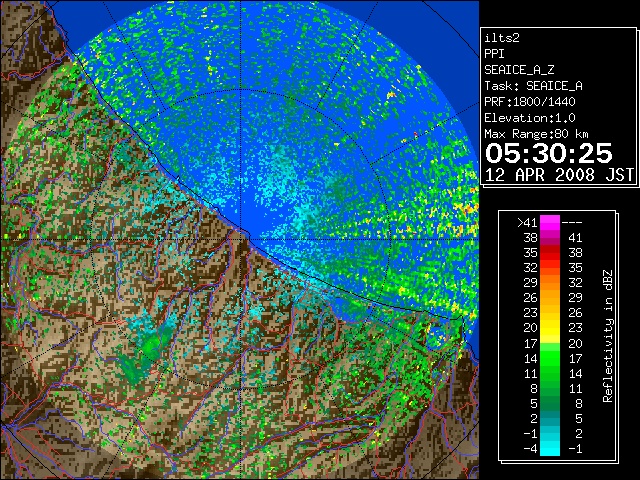
Task: Pick the cyan swatch at the color bar's bottom
Action: coord(550,448)
